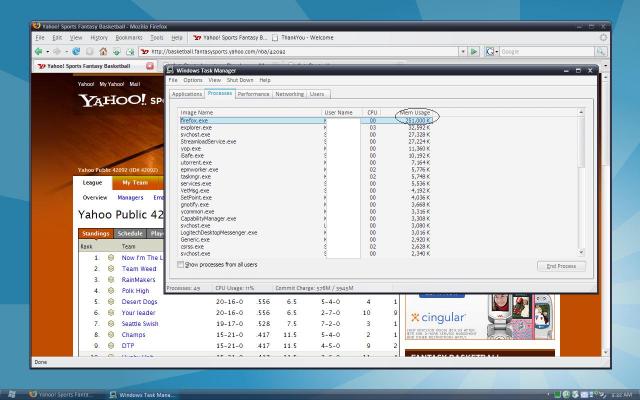Click the Google search engine icon

(492, 50)
